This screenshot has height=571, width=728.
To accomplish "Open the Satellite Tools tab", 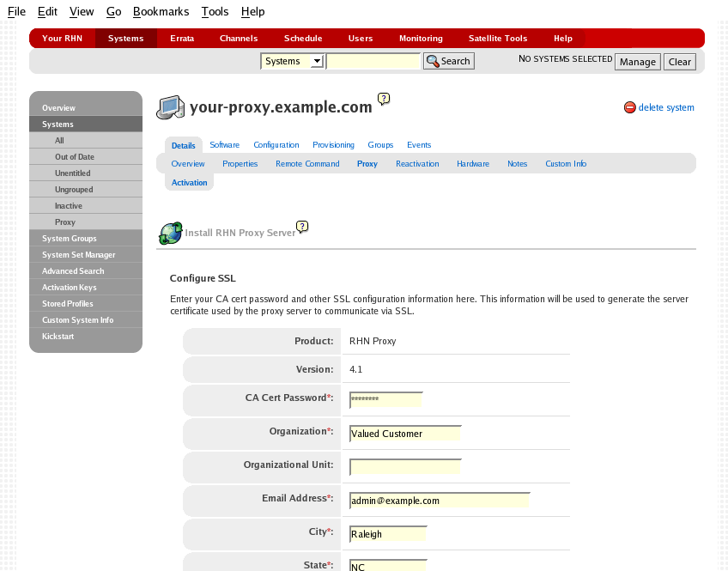I will (498, 39).
